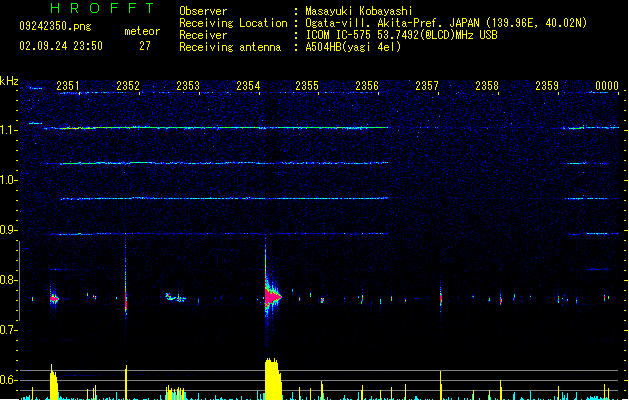This screenshot has height=400, width=629.
Task: Select the meteor count 27
Action: coord(145,46)
